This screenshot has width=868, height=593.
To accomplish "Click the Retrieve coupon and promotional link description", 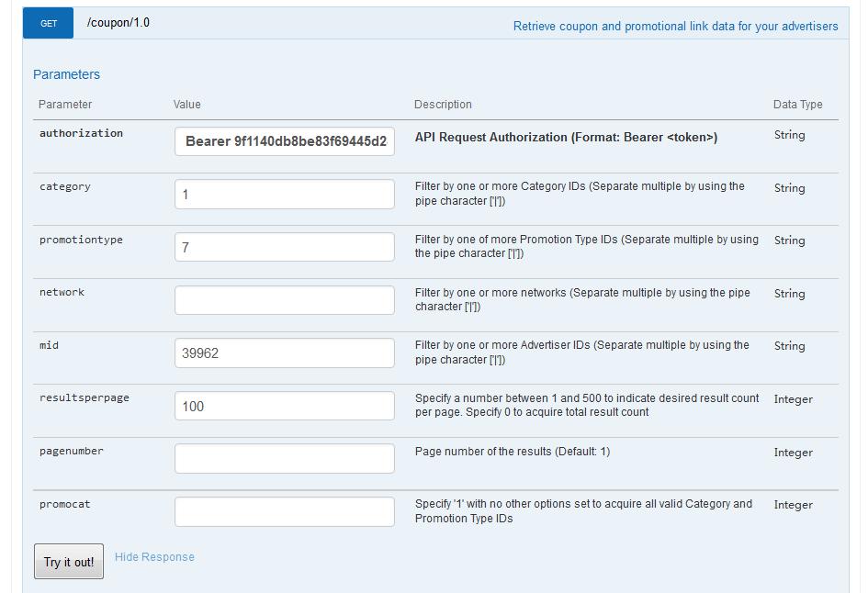I will point(675,27).
